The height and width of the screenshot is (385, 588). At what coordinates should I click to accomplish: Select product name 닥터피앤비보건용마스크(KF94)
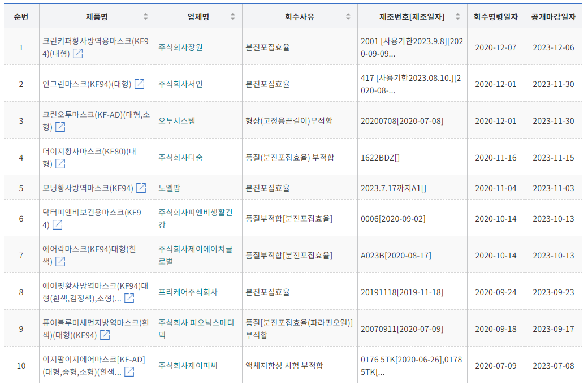click(x=92, y=219)
